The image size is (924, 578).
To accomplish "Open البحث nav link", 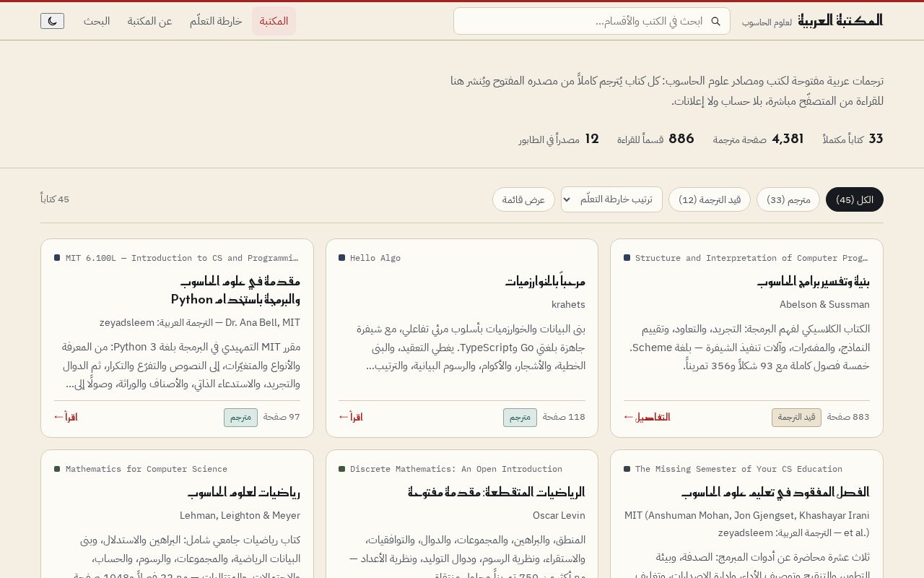I will [97, 21].
